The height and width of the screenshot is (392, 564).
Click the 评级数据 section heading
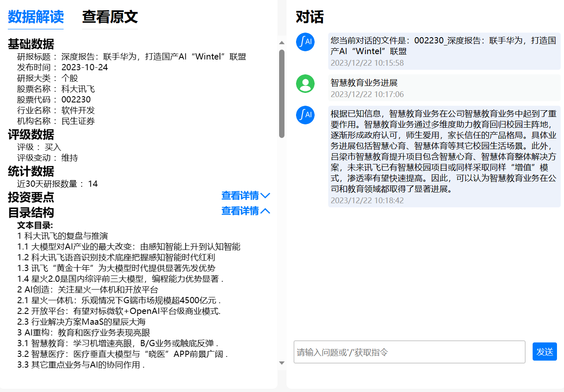pos(31,135)
